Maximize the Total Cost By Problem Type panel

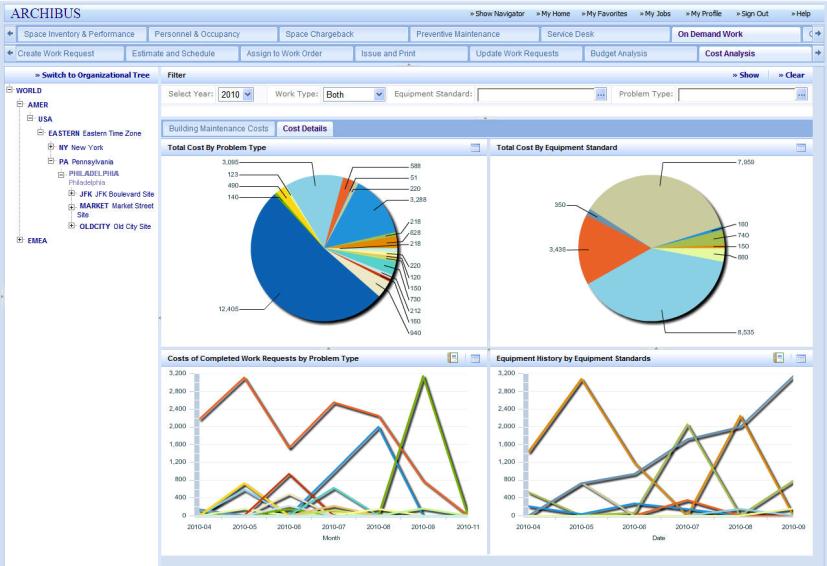coord(475,147)
